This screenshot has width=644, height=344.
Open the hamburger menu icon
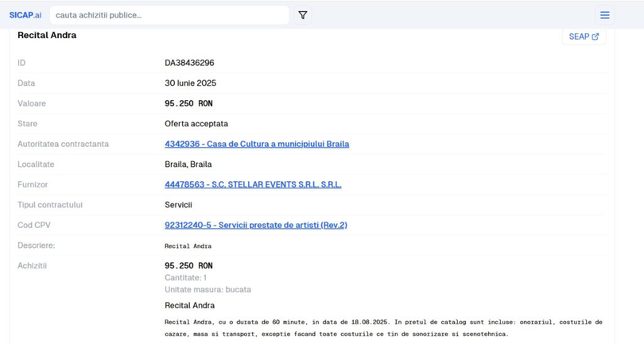pyautogui.click(x=604, y=15)
